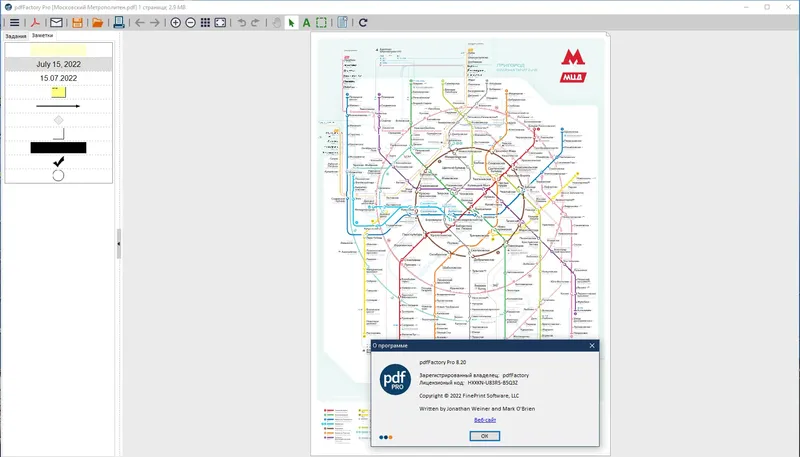Screen dimensions: 800x457
Task: Choose the checkmark stamp
Action: pos(59,162)
